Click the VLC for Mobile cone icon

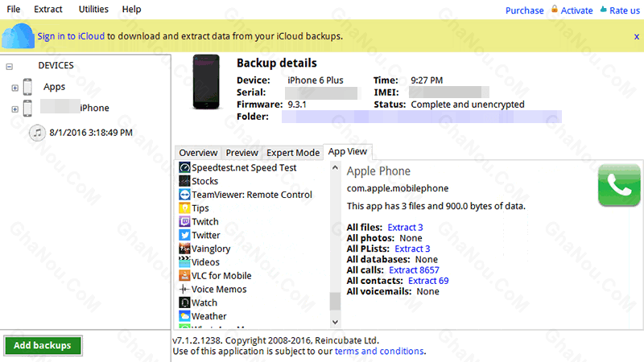pyautogui.click(x=184, y=275)
